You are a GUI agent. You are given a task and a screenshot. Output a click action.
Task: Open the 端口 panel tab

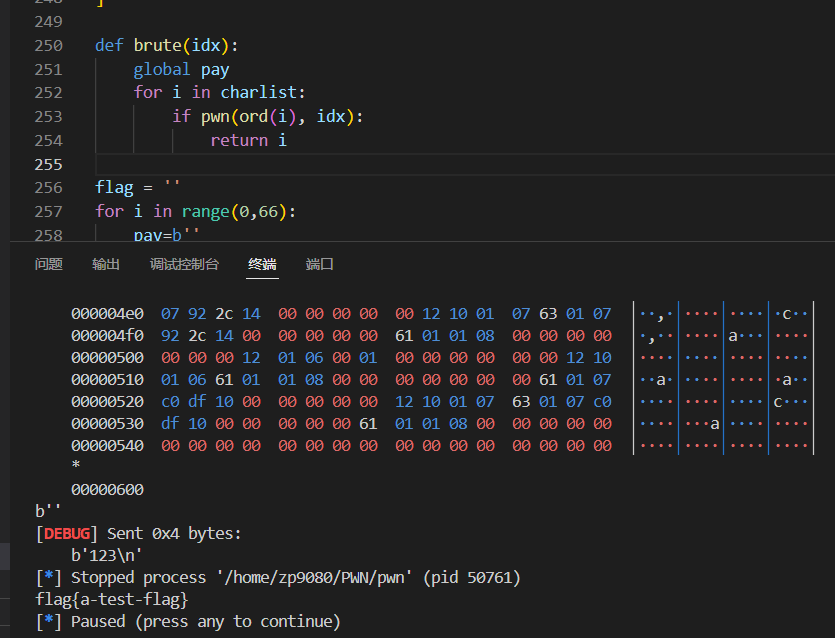pos(320,264)
